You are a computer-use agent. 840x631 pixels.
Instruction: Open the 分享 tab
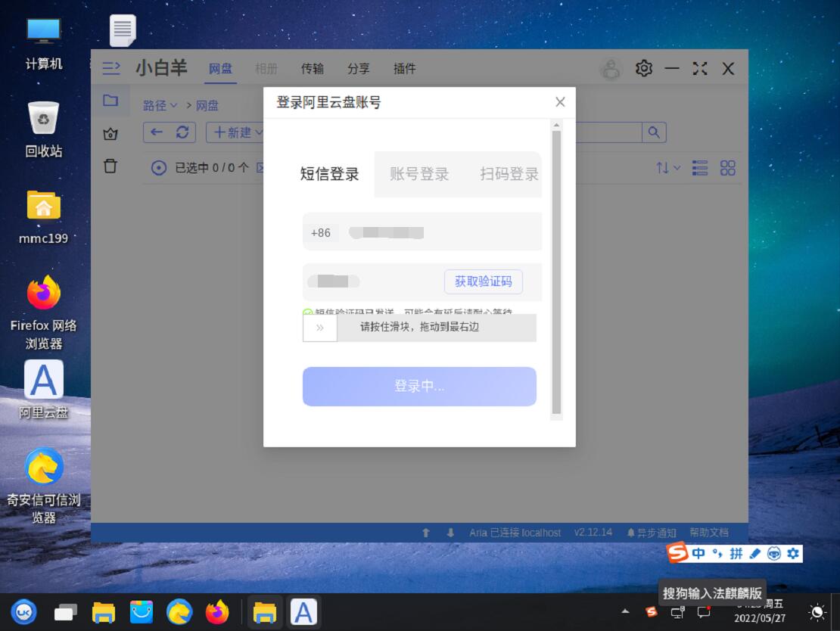[359, 69]
